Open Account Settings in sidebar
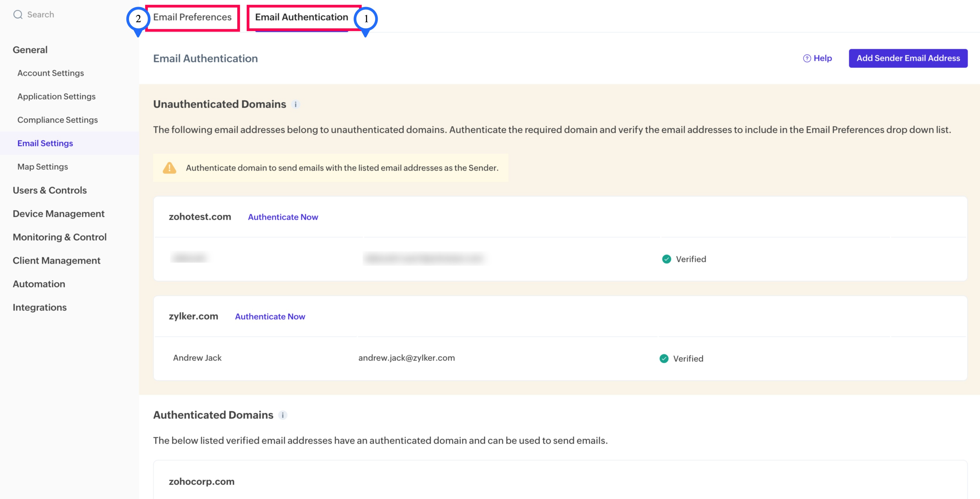The image size is (980, 499). coord(51,73)
